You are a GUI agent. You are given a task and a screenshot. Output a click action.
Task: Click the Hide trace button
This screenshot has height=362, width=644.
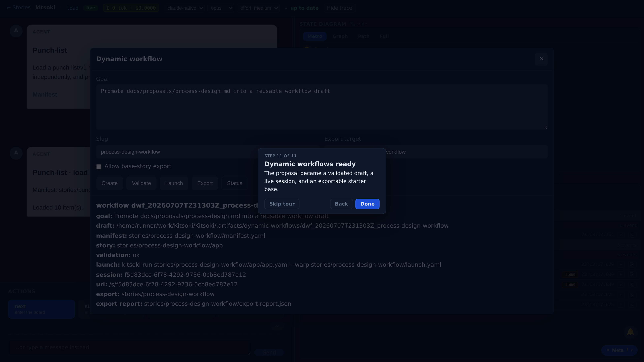pyautogui.click(x=339, y=8)
